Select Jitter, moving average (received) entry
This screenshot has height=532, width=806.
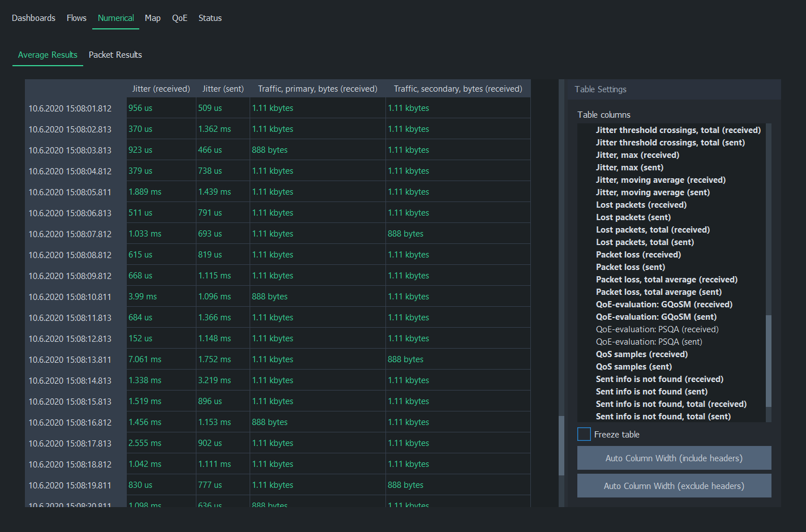point(661,180)
